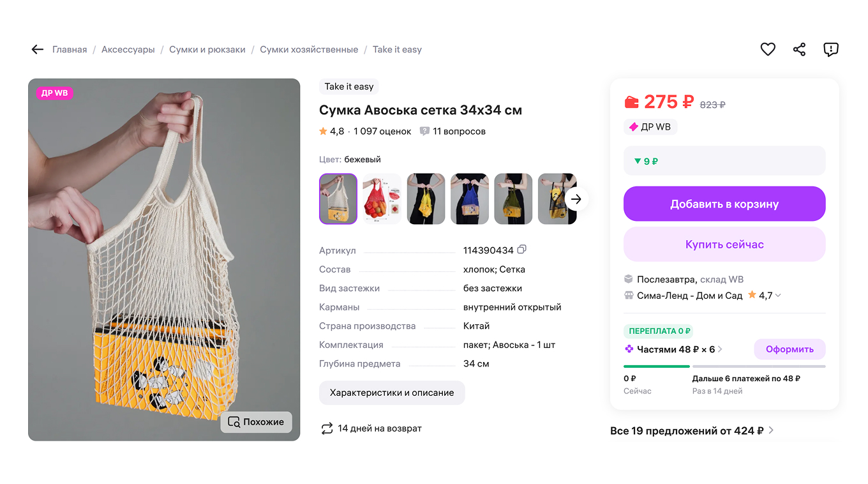Select the red avoska color thumbnail
The image size is (868, 484).
(382, 199)
